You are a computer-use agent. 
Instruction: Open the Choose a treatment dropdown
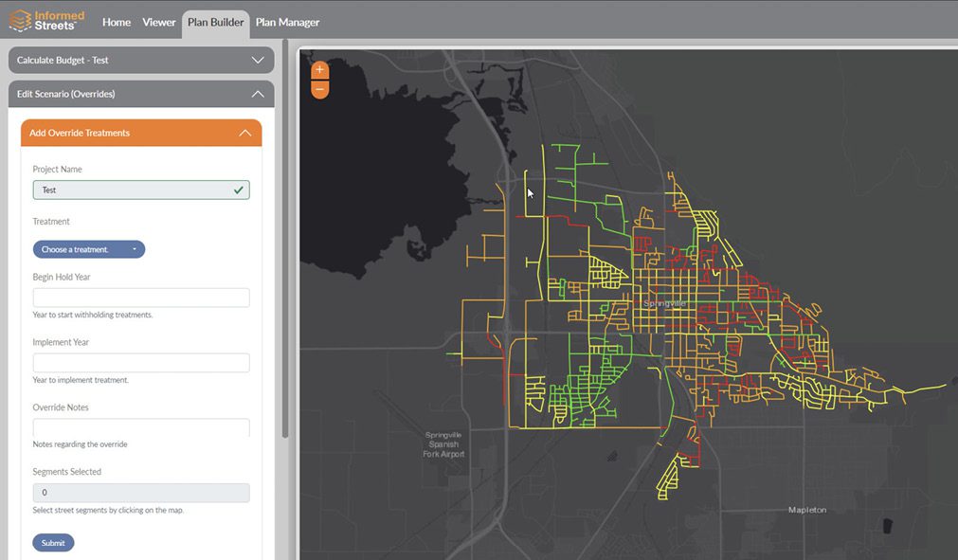click(89, 249)
